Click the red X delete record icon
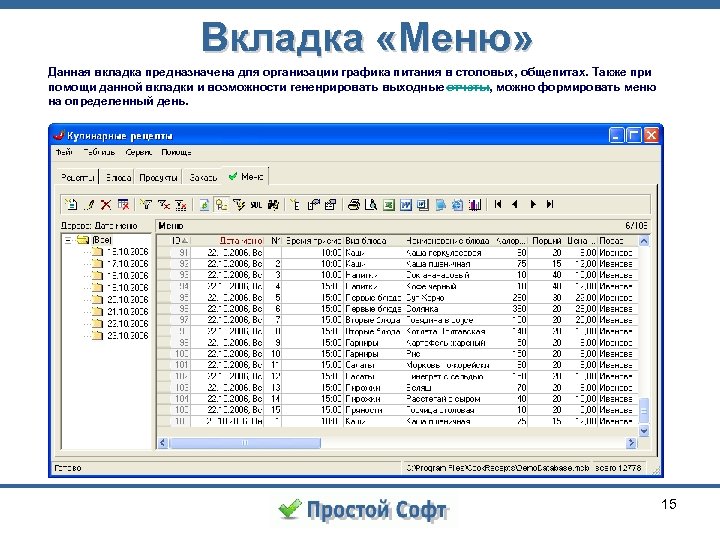The image size is (720, 540). (106, 204)
